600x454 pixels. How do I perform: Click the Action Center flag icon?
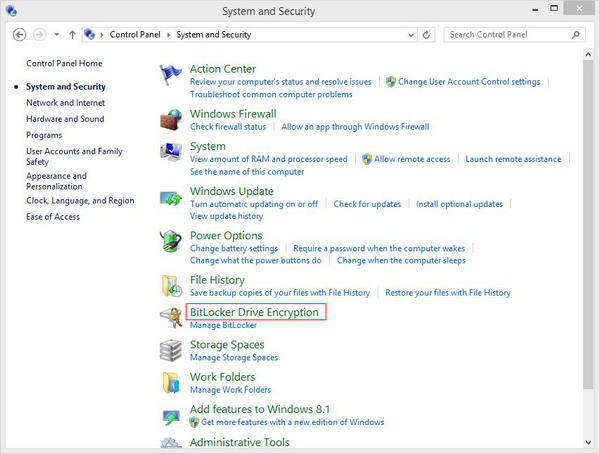(170, 74)
